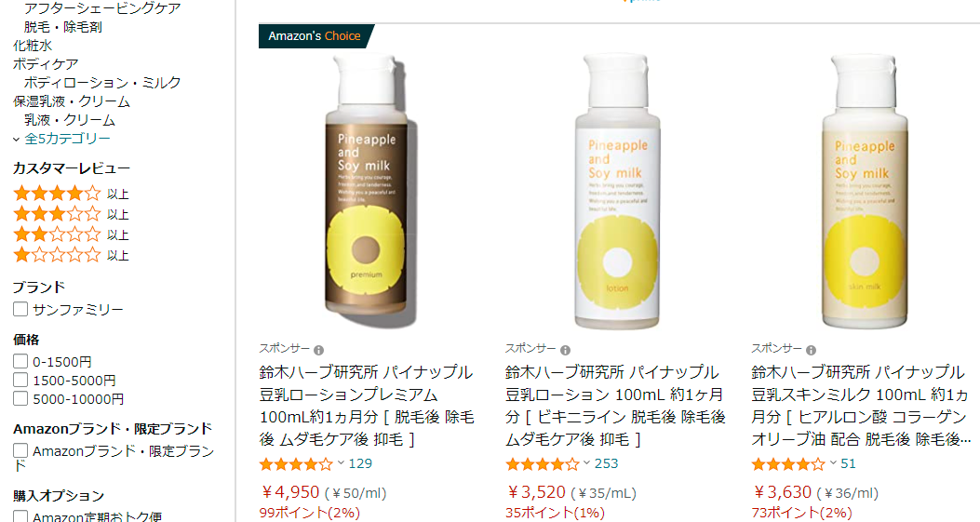Enable the 0-1500円 price filter

20,361
